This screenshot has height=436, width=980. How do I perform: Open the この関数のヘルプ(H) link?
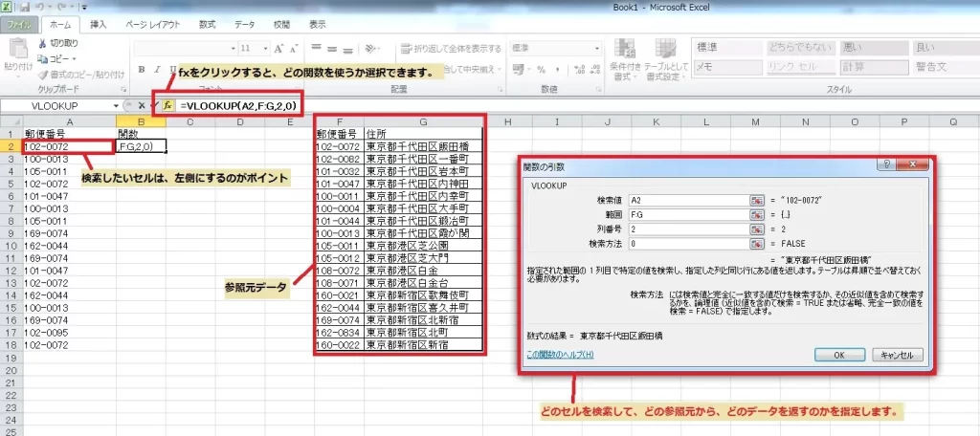click(560, 354)
